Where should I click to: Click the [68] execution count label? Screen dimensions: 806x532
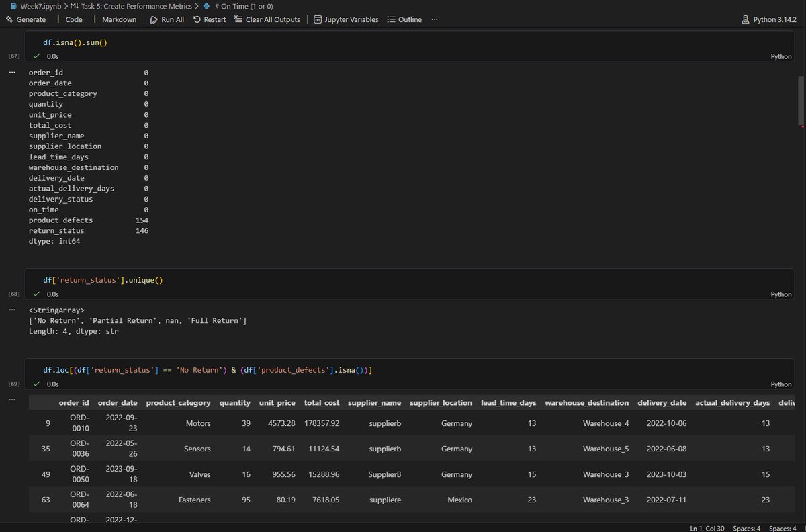14,294
